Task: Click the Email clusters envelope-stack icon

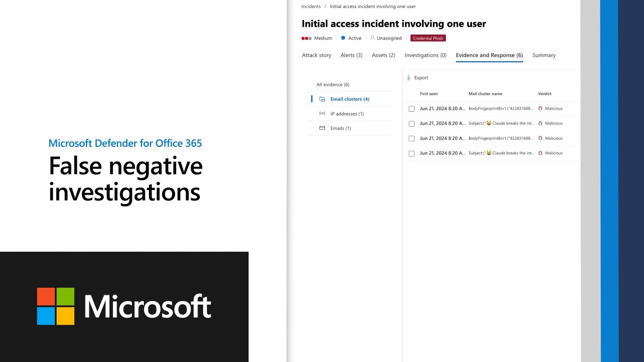Action: 322,99
